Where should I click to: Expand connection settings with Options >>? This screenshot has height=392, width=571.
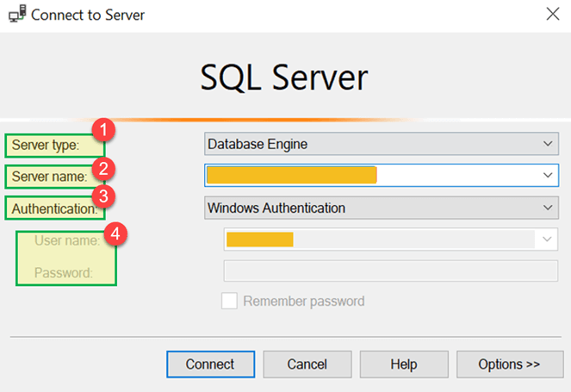(509, 364)
